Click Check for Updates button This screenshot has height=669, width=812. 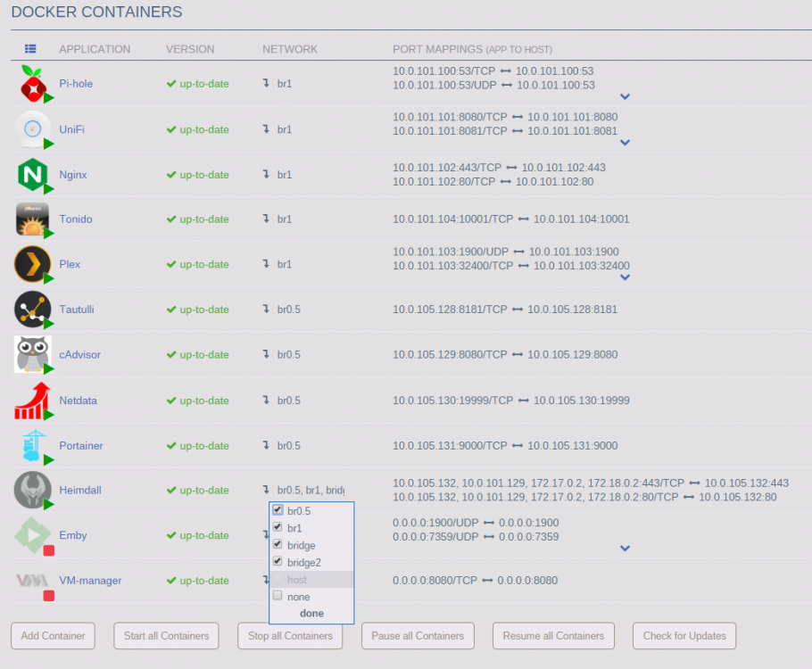684,636
